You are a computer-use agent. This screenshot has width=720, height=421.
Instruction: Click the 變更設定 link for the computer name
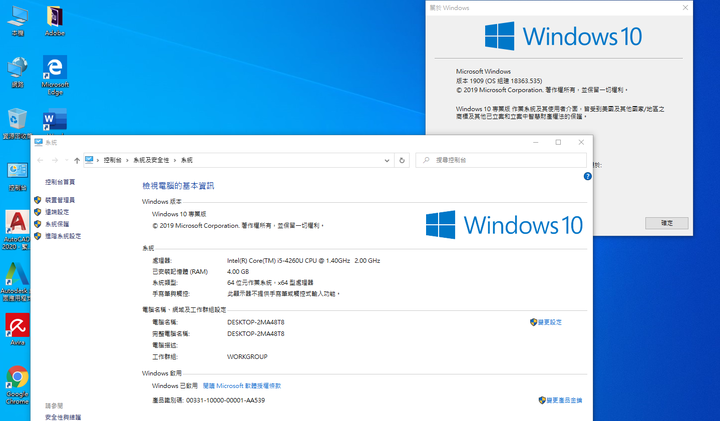tap(550, 322)
